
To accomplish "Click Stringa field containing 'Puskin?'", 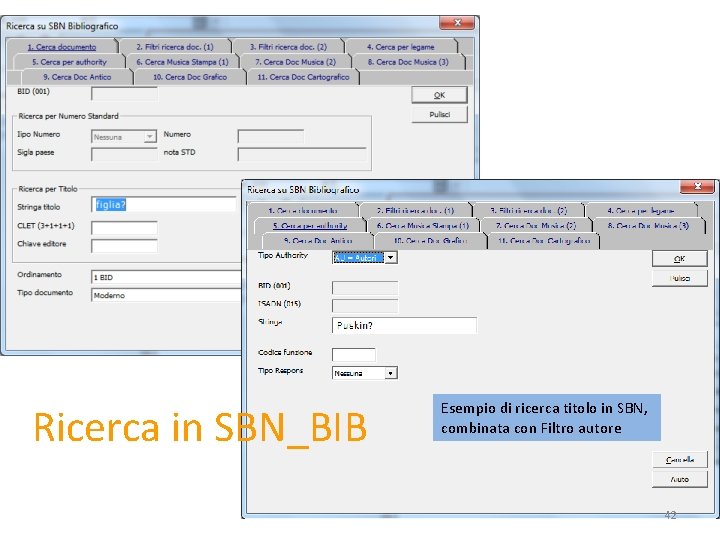I will pos(404,325).
